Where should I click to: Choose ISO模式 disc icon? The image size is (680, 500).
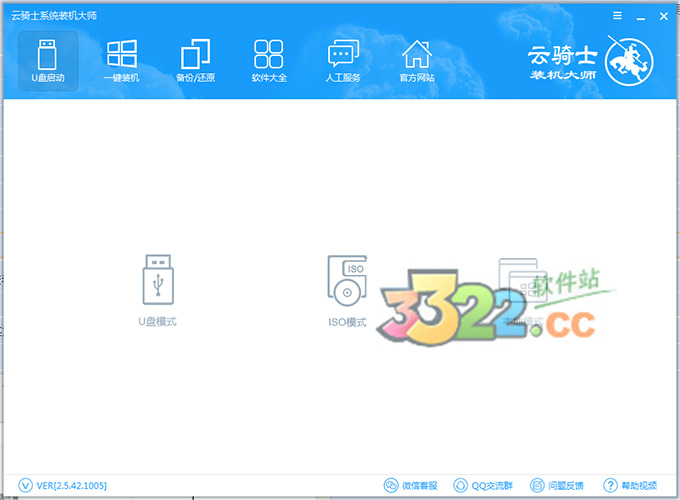347,280
